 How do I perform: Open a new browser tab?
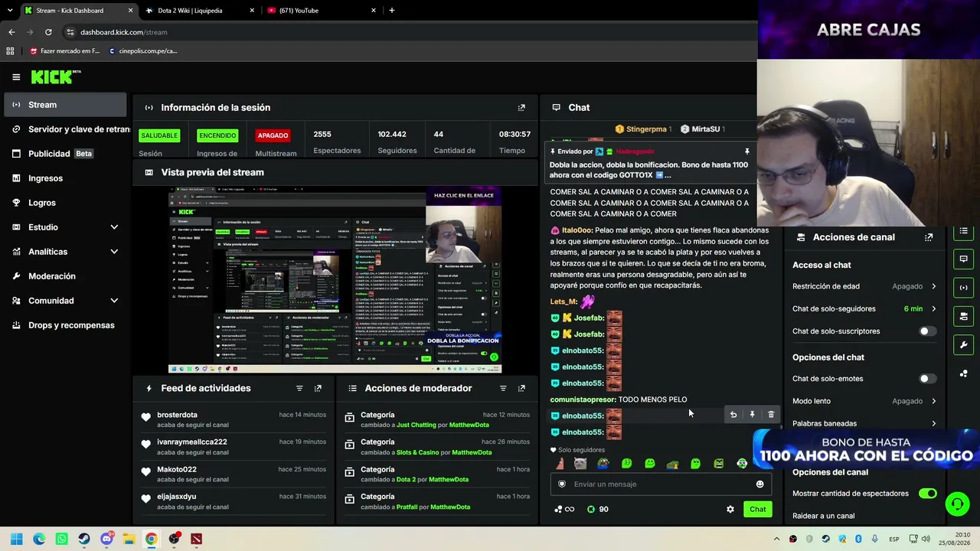pos(392,11)
